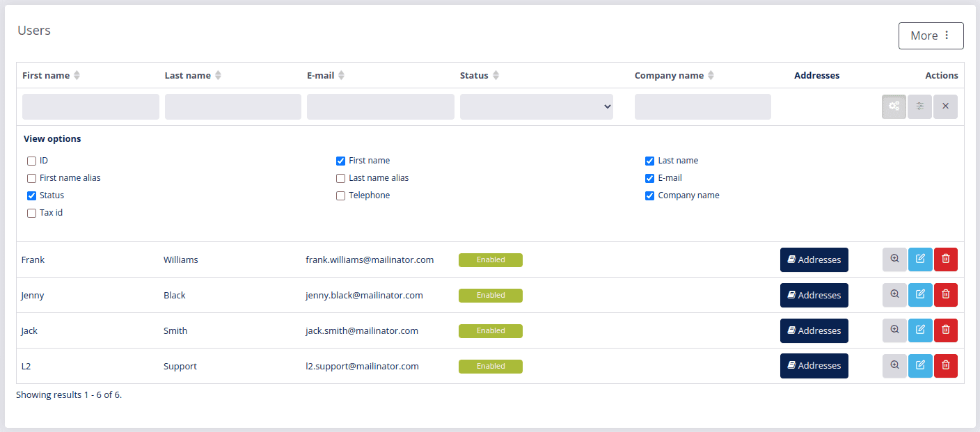This screenshot has width=980, height=432.
Task: Sort by E-mail arrows icon
Action: click(341, 75)
